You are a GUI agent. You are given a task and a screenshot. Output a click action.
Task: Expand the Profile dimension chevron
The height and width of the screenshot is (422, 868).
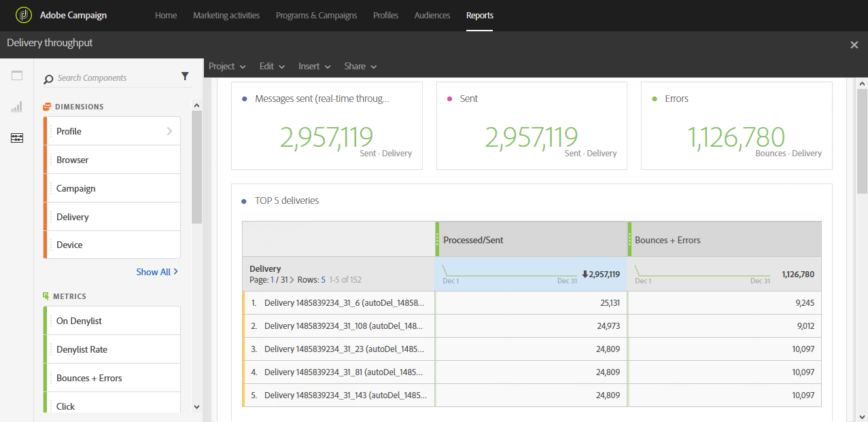[x=169, y=131]
